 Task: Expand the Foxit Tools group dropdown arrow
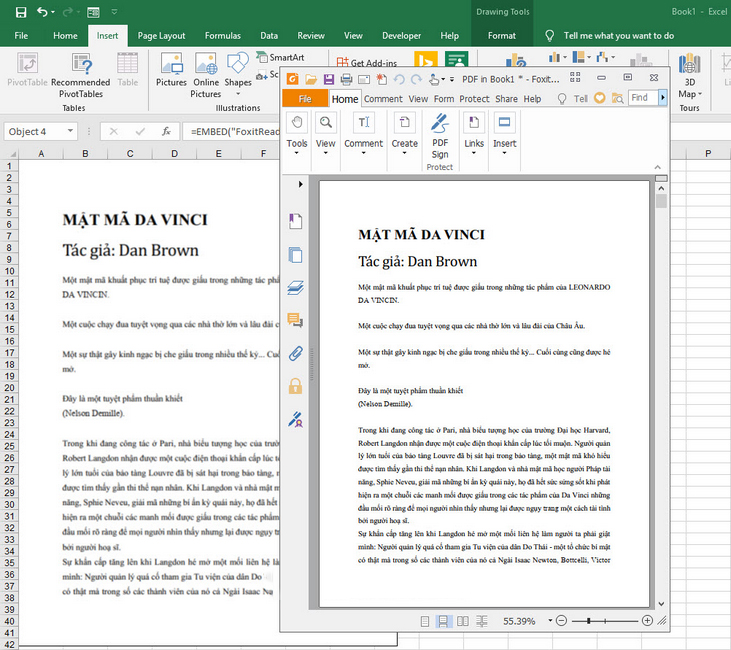pos(297,153)
